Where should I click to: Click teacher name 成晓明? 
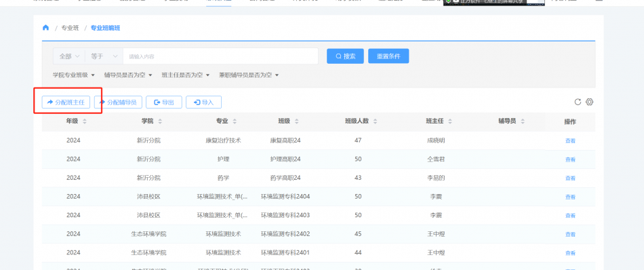tap(436, 140)
